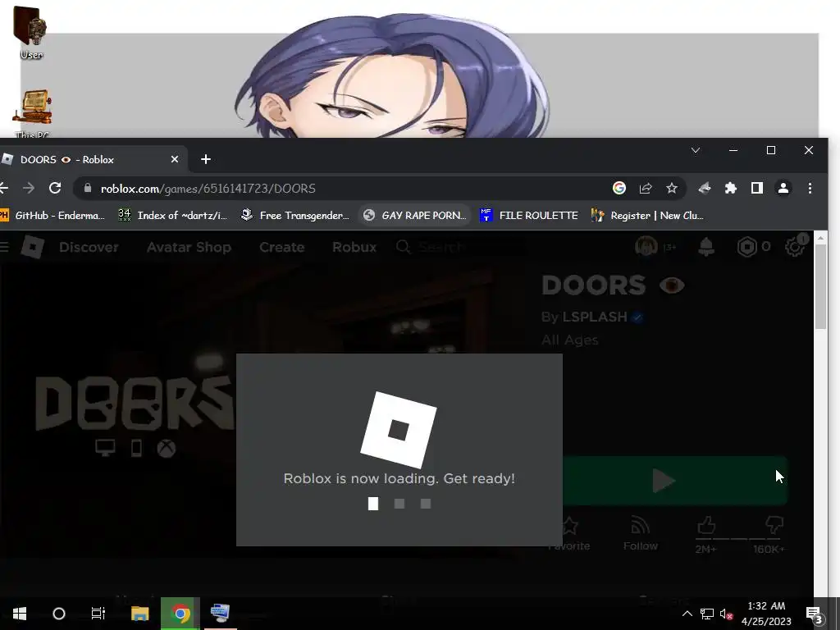This screenshot has height=630, width=840.
Task: Open the Windows Start menu
Action: pos(20,614)
